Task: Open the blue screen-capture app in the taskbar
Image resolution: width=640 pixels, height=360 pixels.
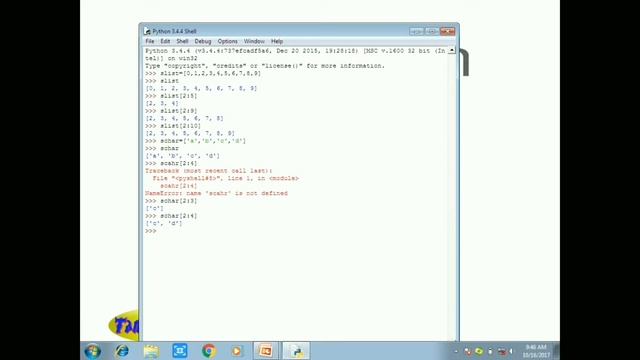Action: tap(180, 351)
